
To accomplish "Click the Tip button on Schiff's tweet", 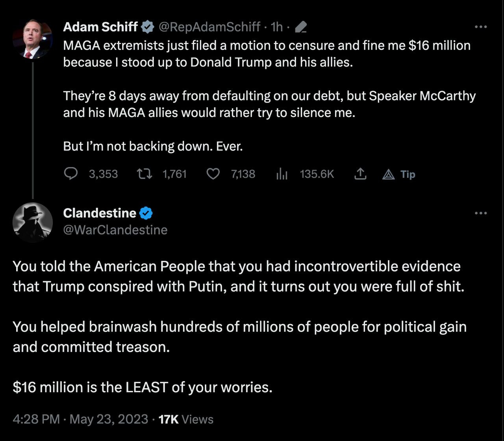I will click(x=399, y=174).
